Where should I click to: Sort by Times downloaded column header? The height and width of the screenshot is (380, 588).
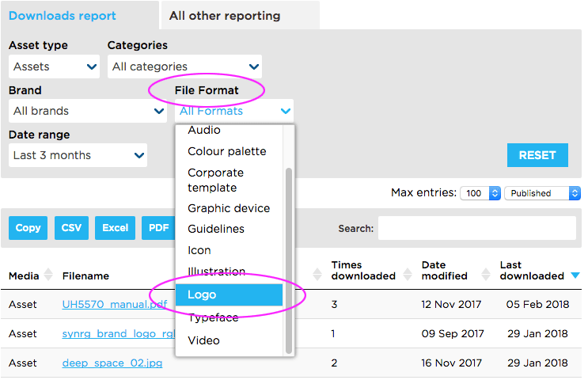click(362, 271)
